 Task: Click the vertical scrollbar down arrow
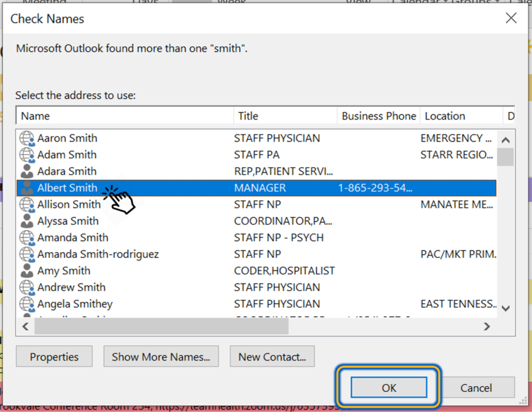[x=506, y=308]
